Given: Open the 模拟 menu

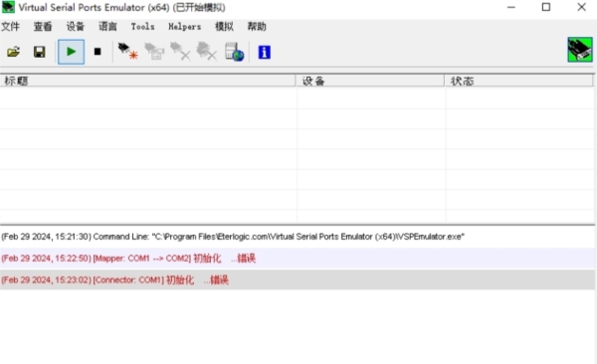Looking at the screenshot, I should coord(224,27).
